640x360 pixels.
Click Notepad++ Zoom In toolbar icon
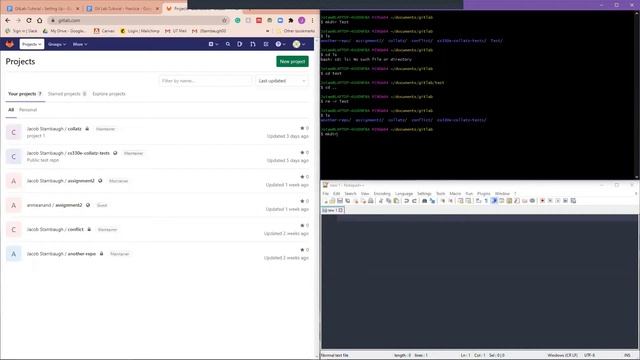tap(442, 201)
